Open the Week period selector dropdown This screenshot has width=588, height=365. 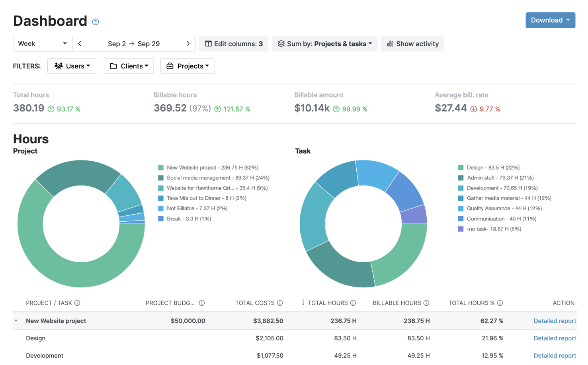click(x=42, y=44)
